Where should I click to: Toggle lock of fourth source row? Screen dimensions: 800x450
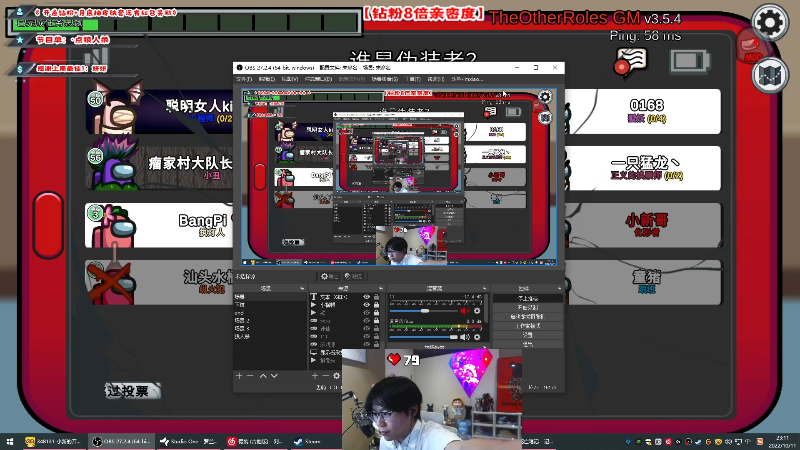[377, 321]
